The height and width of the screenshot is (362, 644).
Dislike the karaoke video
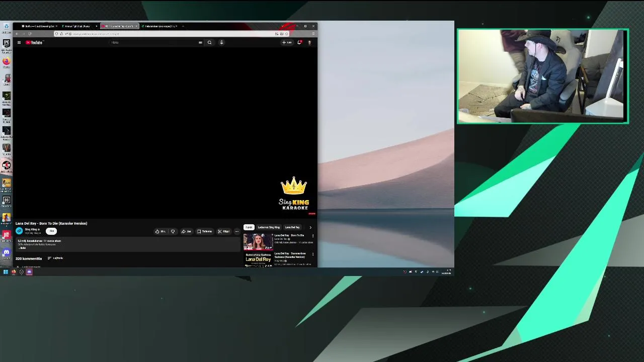(x=173, y=231)
